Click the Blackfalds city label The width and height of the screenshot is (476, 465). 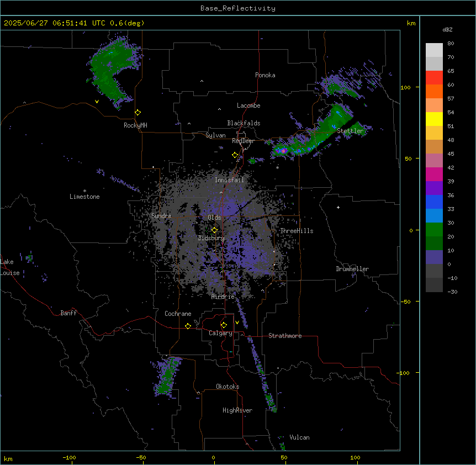(x=244, y=123)
